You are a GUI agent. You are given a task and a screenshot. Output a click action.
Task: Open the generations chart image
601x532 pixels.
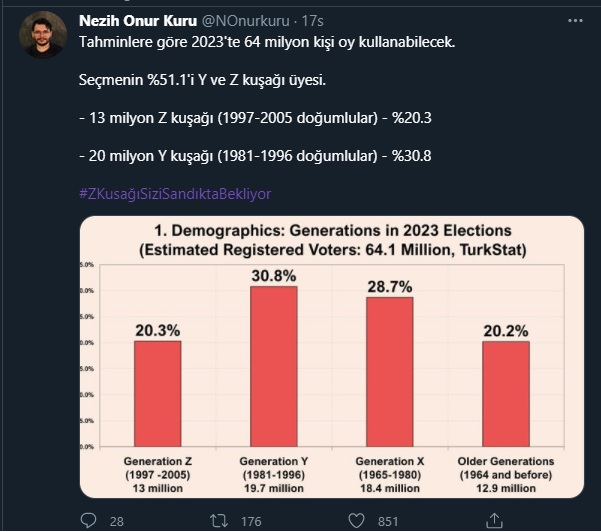(x=329, y=356)
